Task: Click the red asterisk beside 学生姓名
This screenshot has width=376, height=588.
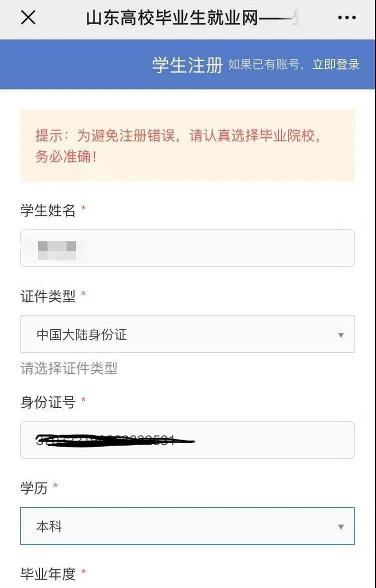Action: (83, 208)
